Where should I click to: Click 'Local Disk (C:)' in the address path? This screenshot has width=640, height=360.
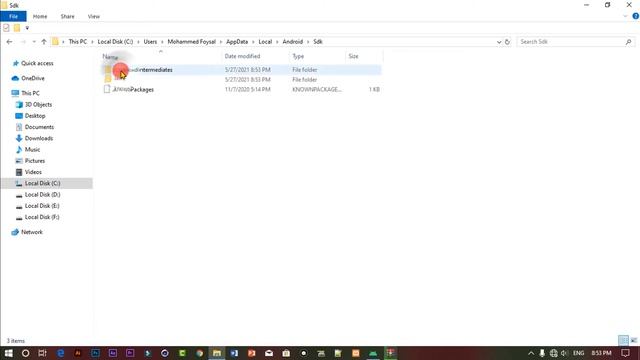pyautogui.click(x=115, y=42)
